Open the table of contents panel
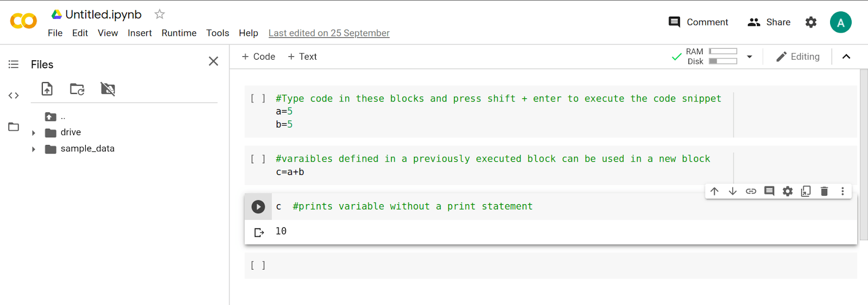The image size is (868, 305). click(x=14, y=65)
